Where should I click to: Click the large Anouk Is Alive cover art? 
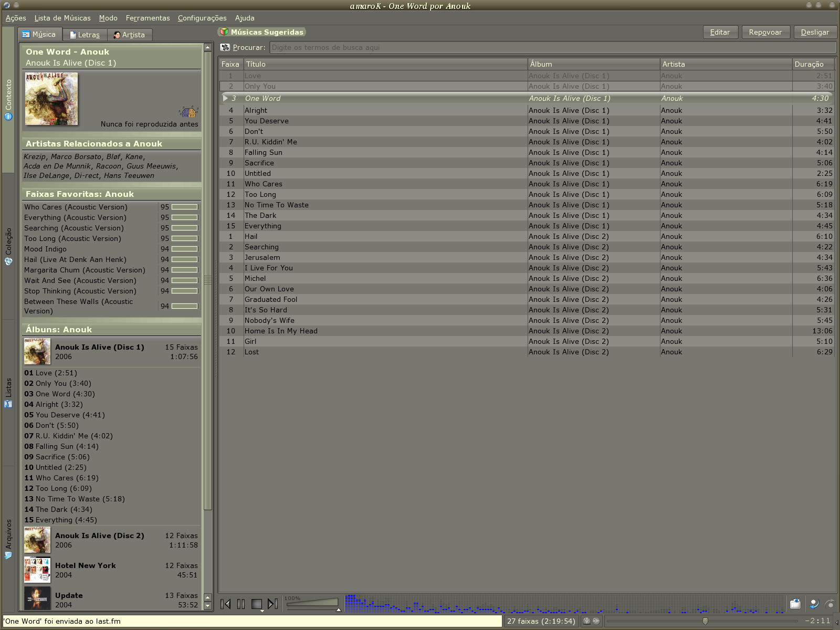[51, 99]
